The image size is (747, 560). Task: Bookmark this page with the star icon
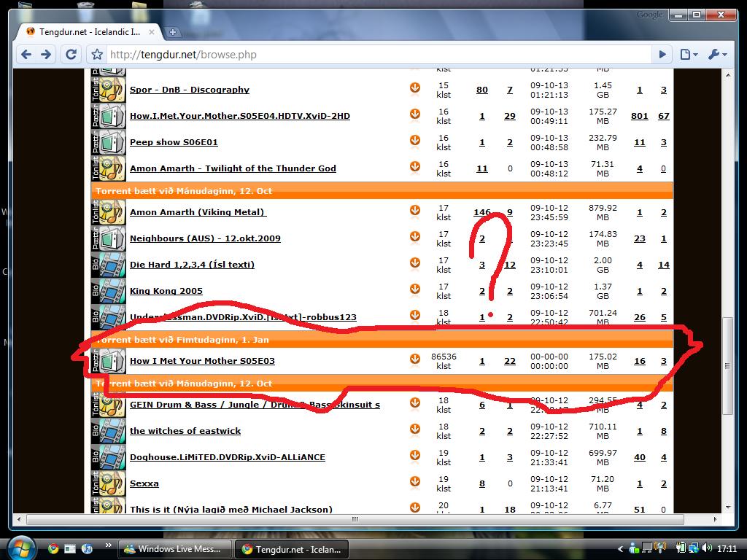pos(97,54)
